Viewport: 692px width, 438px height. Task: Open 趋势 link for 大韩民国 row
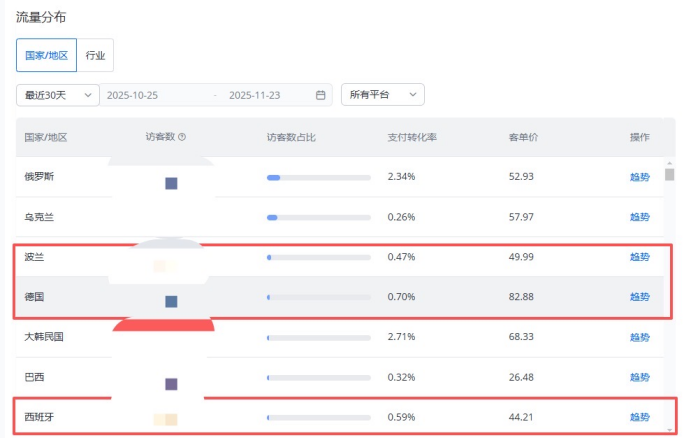(x=639, y=337)
